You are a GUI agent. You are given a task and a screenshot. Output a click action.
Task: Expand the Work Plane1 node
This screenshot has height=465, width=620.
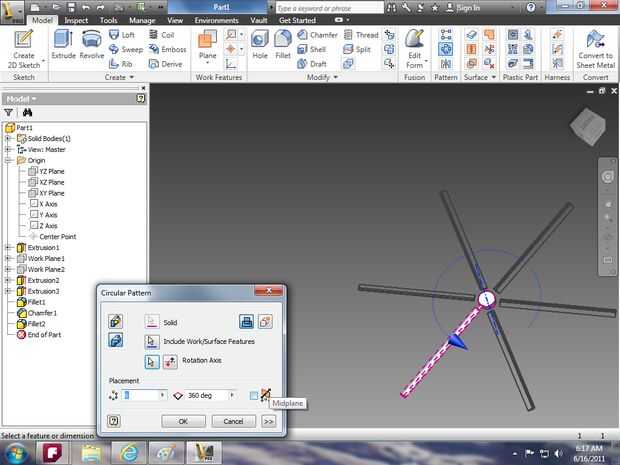point(8,259)
